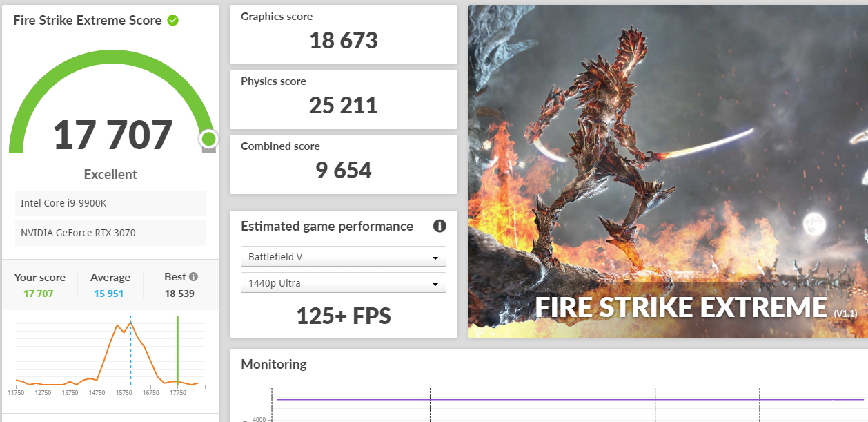This screenshot has height=422, width=868.
Task: Click the 125+ FPS estimate
Action: click(x=344, y=316)
